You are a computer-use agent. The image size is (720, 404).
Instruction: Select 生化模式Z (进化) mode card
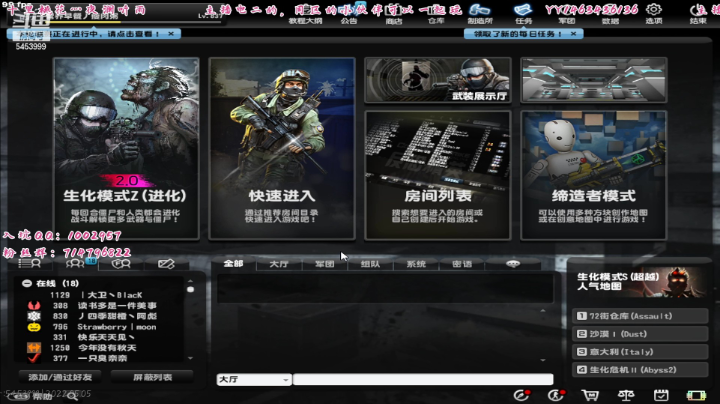pyautogui.click(x=126, y=148)
